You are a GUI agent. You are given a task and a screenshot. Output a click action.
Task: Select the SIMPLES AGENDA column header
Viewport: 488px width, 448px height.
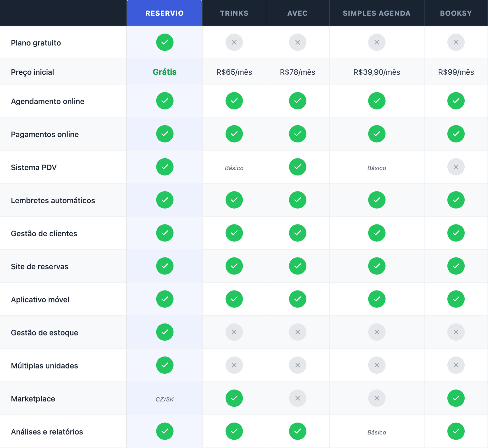pyautogui.click(x=376, y=13)
